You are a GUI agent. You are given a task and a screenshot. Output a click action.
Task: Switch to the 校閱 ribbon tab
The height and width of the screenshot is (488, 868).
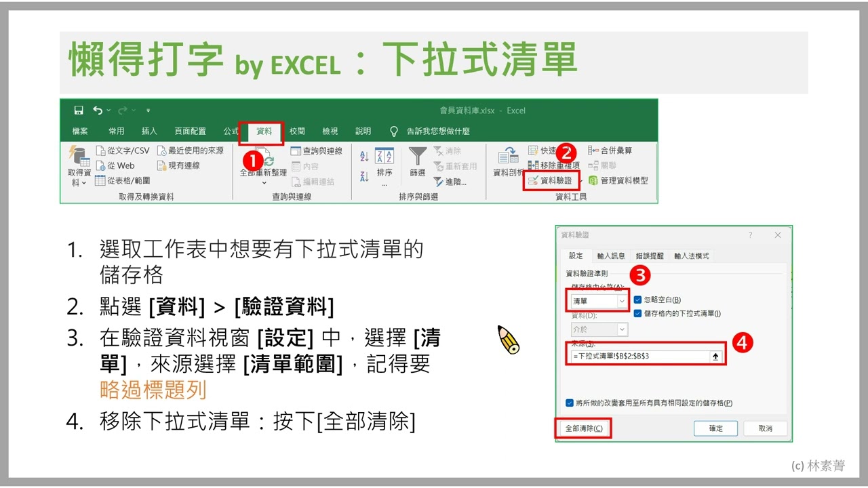[x=297, y=131]
